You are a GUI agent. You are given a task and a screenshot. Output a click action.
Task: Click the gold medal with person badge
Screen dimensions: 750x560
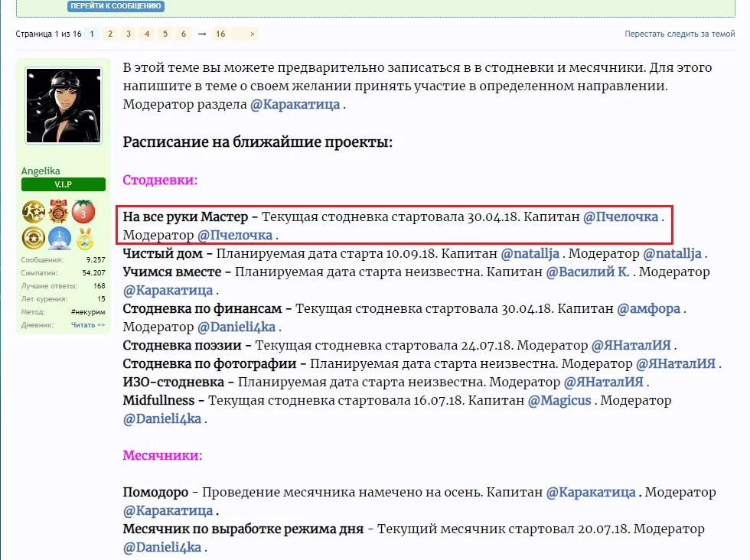click(x=83, y=239)
